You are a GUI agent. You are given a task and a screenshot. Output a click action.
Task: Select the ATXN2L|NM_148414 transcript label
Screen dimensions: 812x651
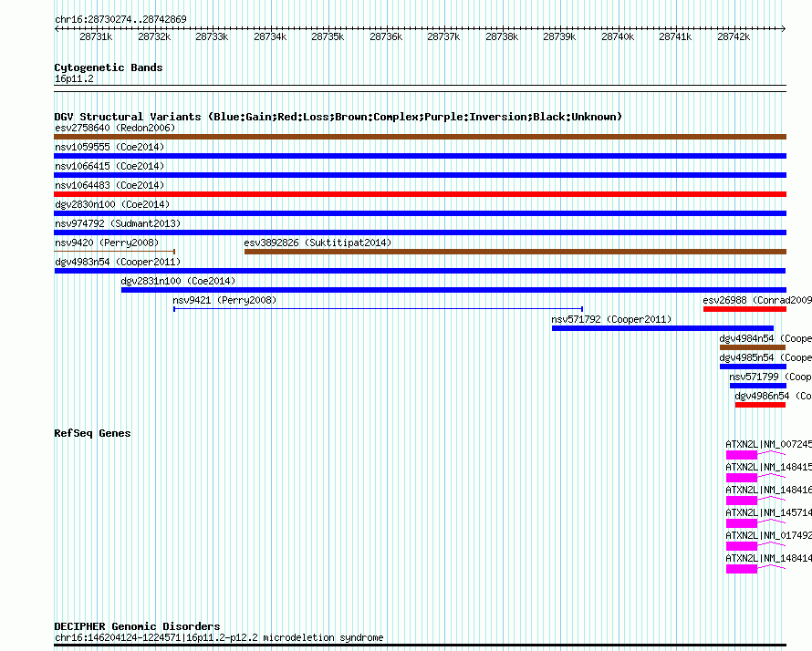point(768,558)
